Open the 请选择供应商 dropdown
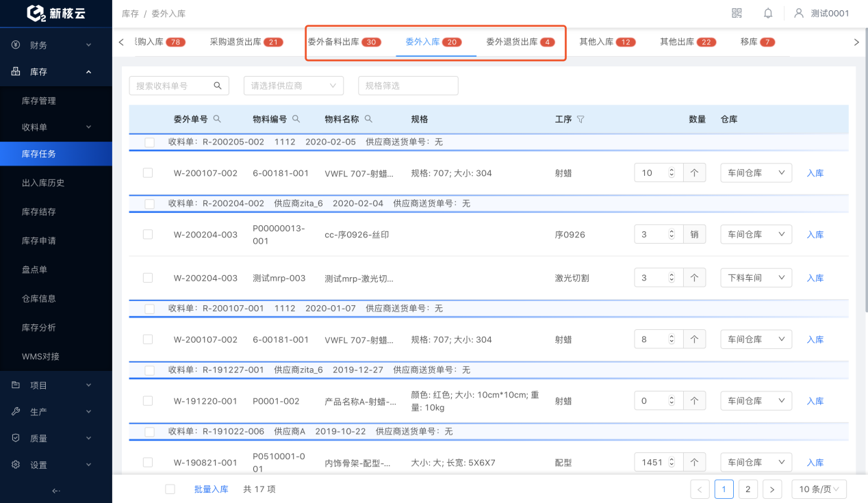Image resolution: width=868 pixels, height=503 pixels. coord(294,86)
